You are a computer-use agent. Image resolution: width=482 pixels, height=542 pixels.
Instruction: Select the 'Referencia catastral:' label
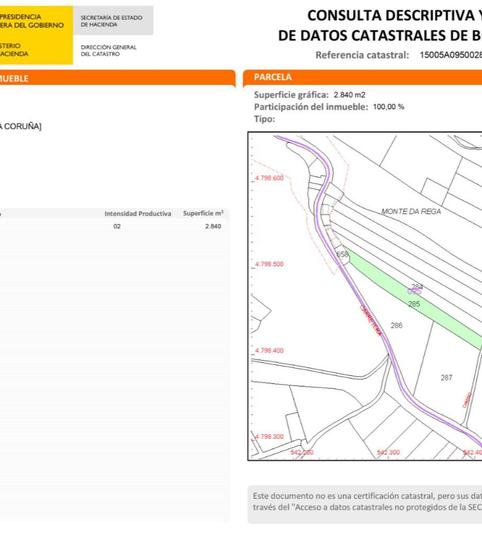click(362, 55)
